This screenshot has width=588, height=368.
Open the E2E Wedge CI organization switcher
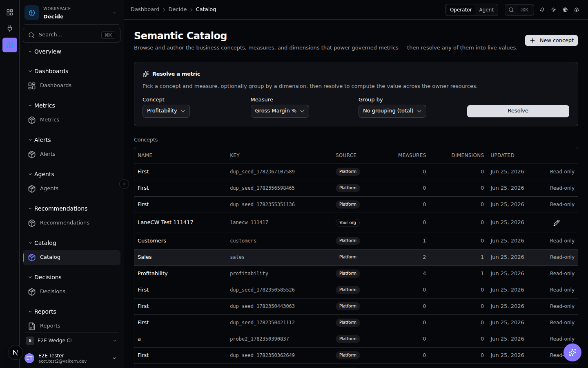(x=71, y=341)
